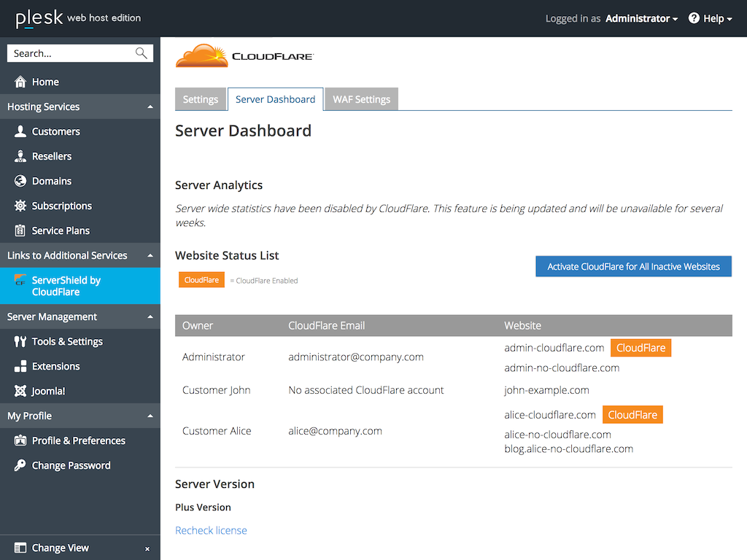
Task: Click the Joomla! icon
Action: 20,391
